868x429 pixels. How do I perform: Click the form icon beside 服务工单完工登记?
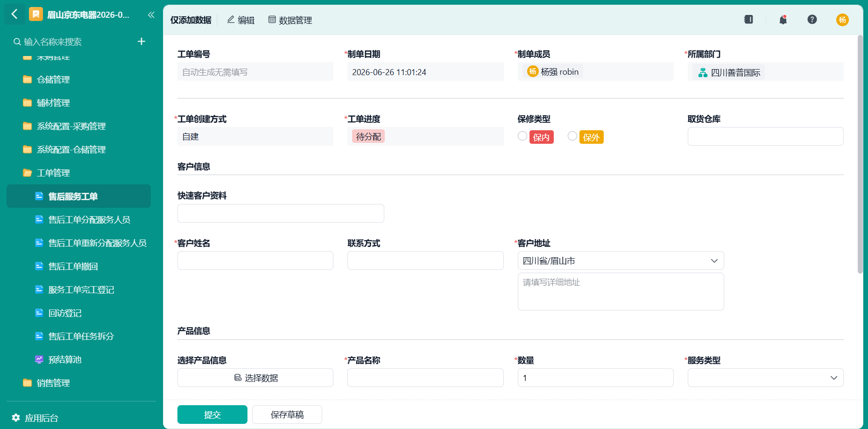(x=39, y=289)
